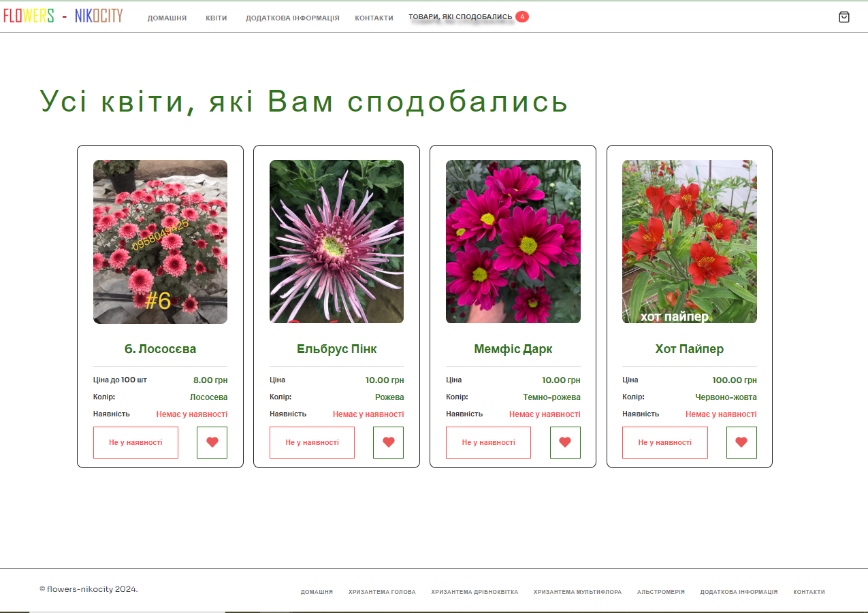Open footer link Хризантема голова

coord(382,592)
